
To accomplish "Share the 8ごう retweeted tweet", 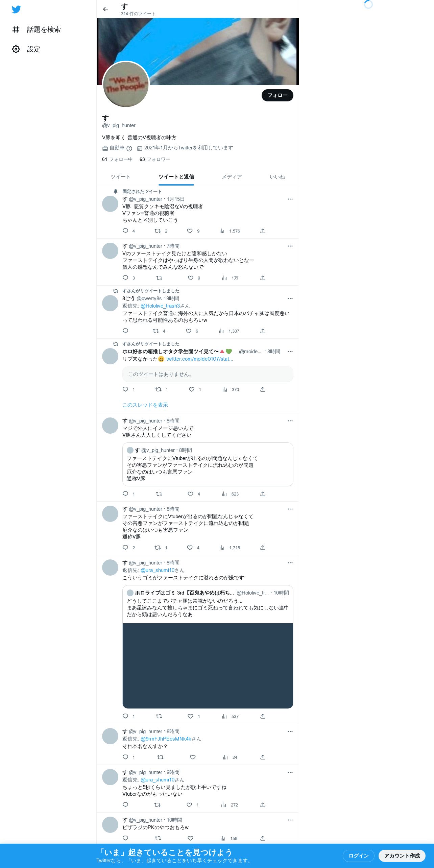I will [263, 331].
